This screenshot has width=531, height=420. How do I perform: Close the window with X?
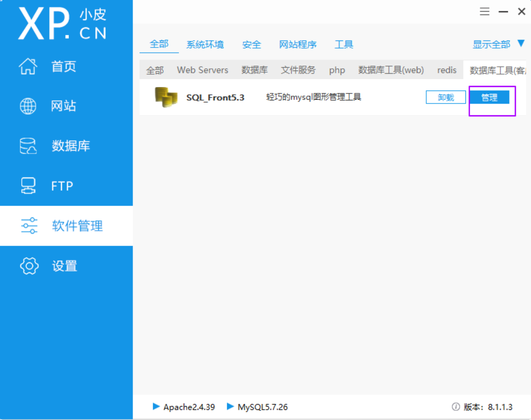521,12
